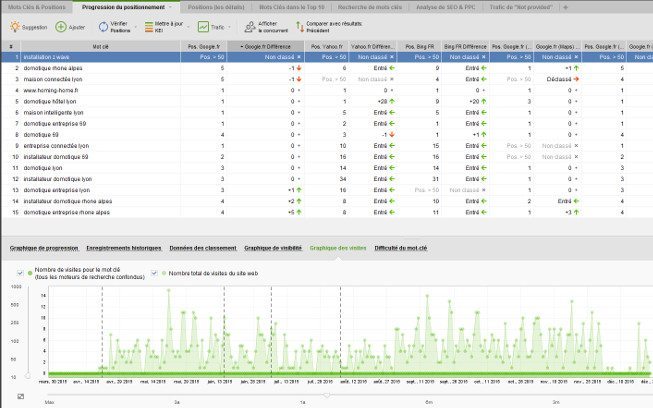653x408 pixels.
Task: Click the Mot clé column header
Action: point(100,47)
